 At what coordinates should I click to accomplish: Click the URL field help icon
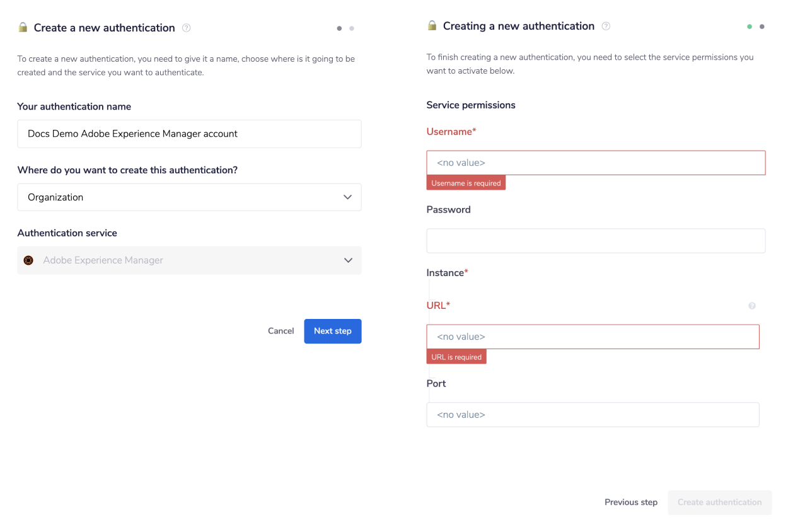click(752, 306)
